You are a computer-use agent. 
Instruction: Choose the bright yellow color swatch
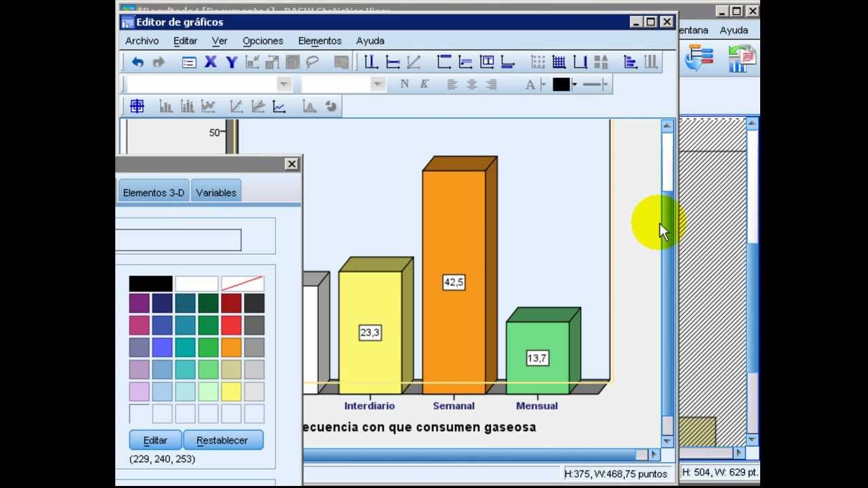click(x=231, y=392)
